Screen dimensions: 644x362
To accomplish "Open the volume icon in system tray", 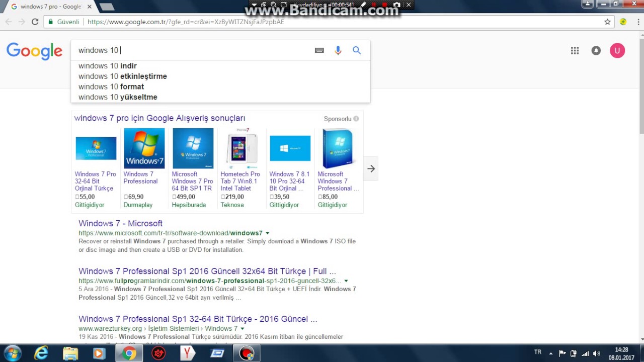I will (x=597, y=353).
